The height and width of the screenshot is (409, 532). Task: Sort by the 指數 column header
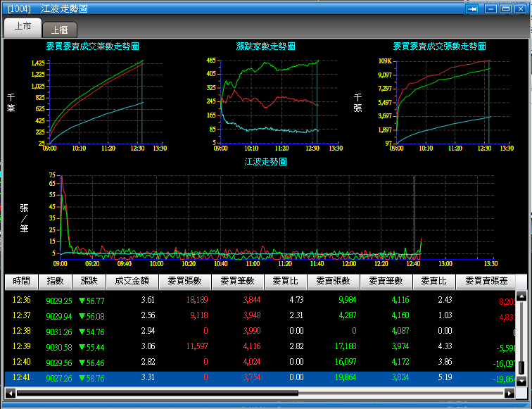pyautogui.click(x=56, y=282)
